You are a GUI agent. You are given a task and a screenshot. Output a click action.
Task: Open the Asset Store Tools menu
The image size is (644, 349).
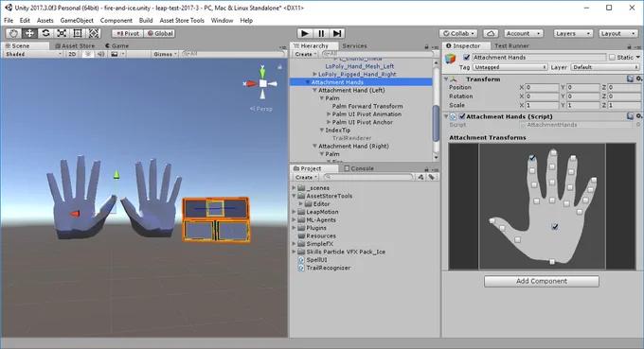(182, 20)
